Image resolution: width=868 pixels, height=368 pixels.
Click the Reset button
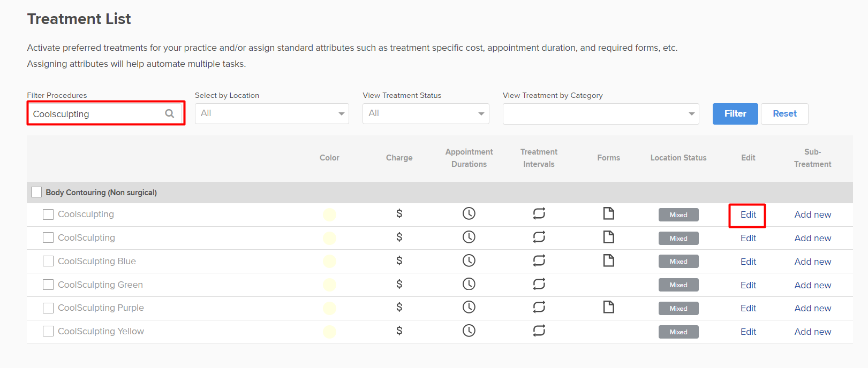tap(784, 113)
